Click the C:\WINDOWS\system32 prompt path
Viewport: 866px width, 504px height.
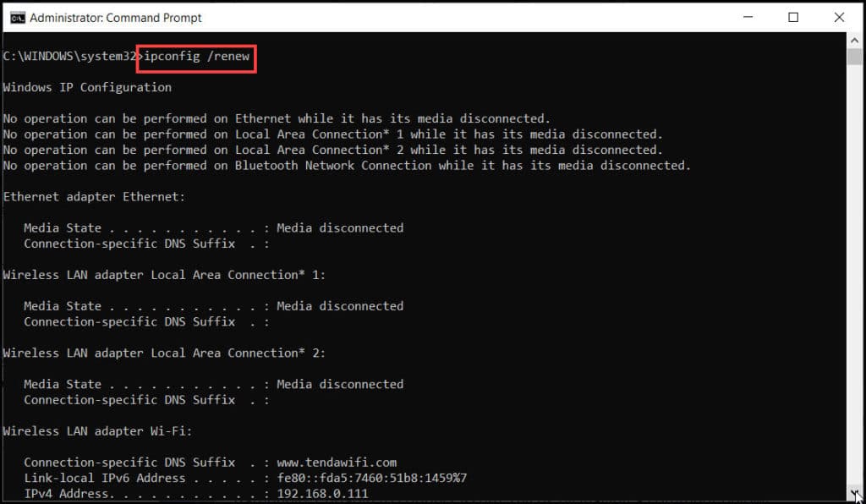point(70,57)
